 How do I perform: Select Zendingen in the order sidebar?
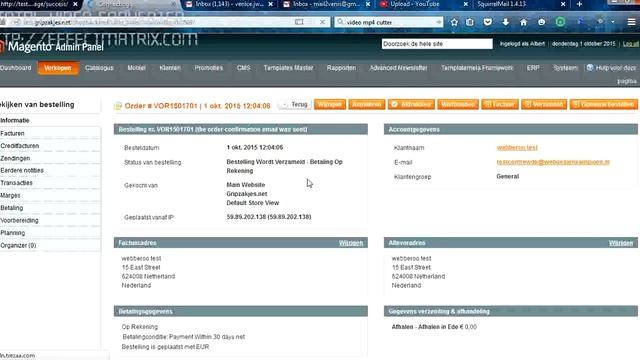coord(50,158)
